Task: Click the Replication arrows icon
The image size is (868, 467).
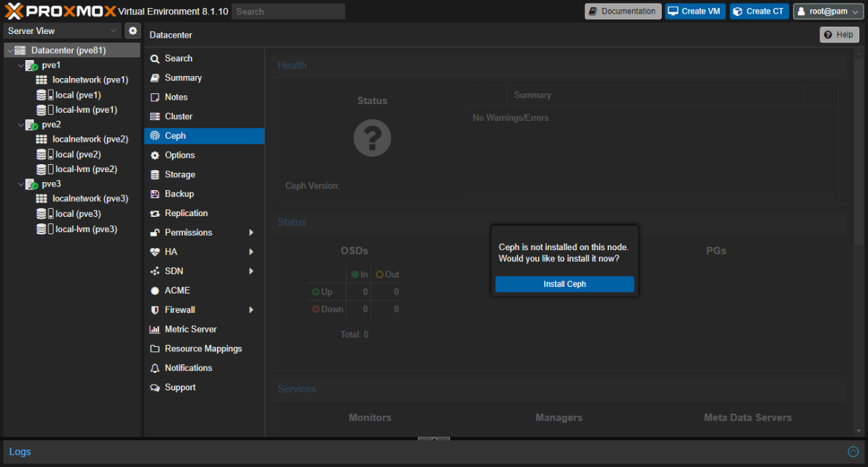Action: pos(155,213)
